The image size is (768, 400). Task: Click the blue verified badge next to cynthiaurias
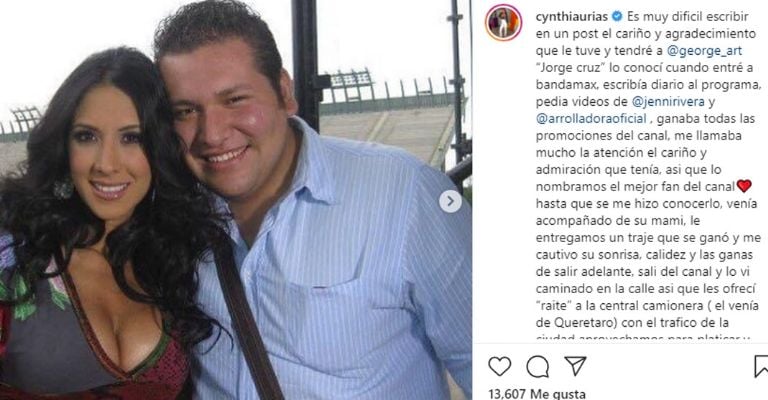617,16
